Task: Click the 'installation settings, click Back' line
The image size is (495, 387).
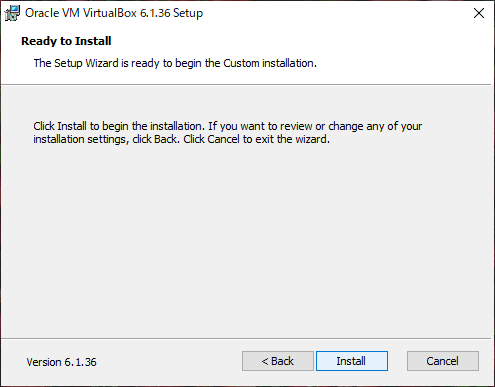Action: pos(181,139)
